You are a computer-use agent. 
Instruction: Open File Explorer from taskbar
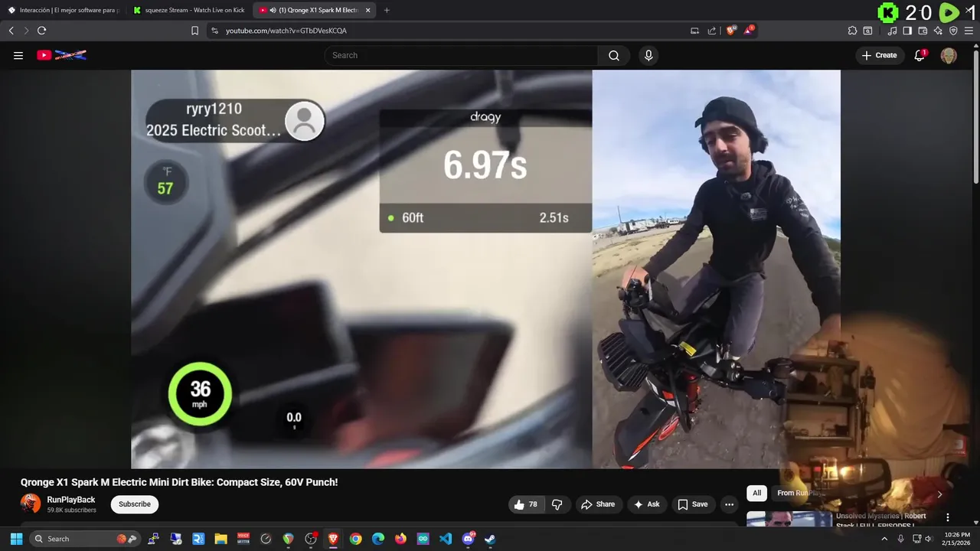tap(220, 539)
